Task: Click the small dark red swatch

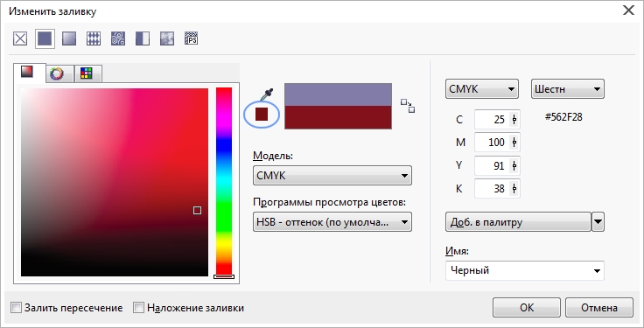Action: pos(262,114)
